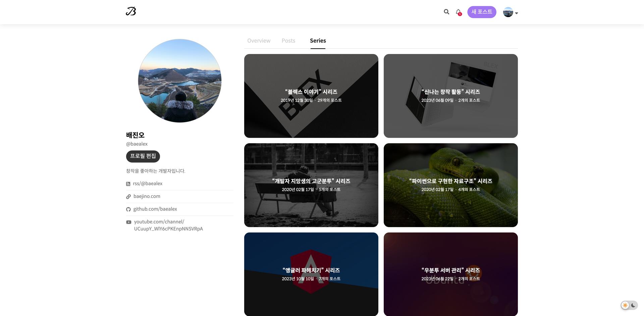Open the 블렉스 이야기 series card

coord(311,96)
